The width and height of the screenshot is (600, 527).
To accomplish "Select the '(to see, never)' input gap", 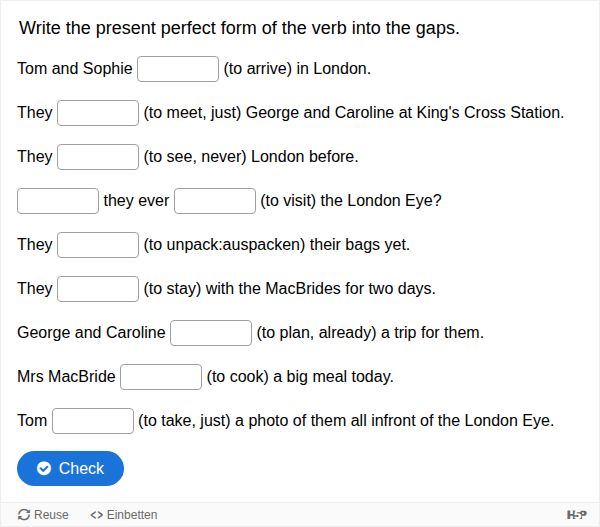I will [x=98, y=157].
